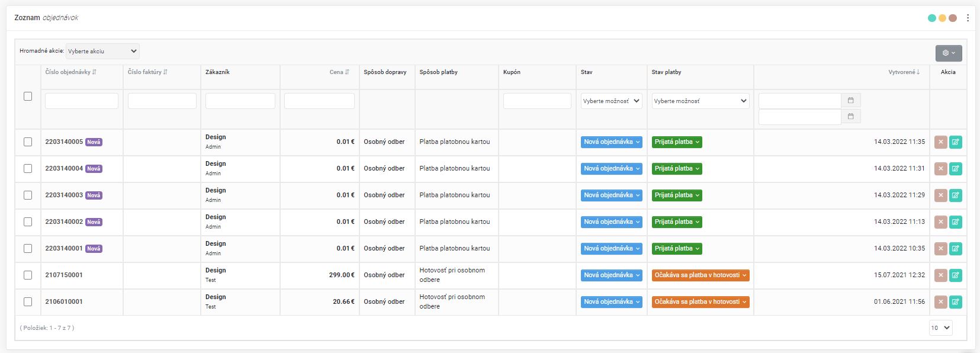Image resolution: width=980 pixels, height=353 pixels.
Task: Open the gear settings button above table
Action: pyautogui.click(x=949, y=53)
